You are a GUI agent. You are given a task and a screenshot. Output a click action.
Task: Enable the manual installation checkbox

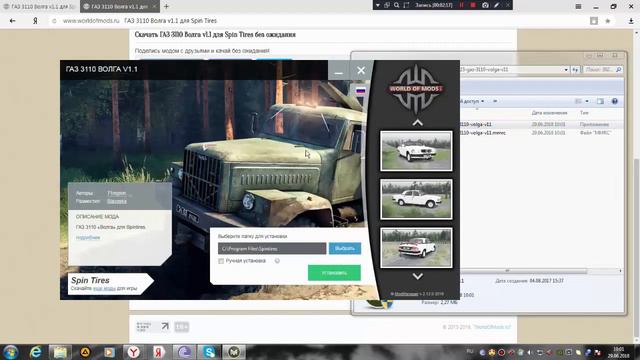coord(221,261)
